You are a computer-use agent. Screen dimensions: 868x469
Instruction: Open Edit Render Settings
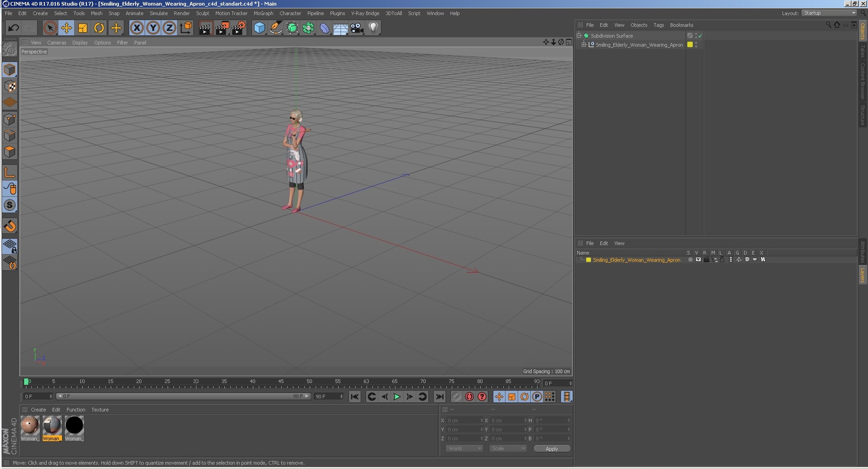[x=239, y=28]
